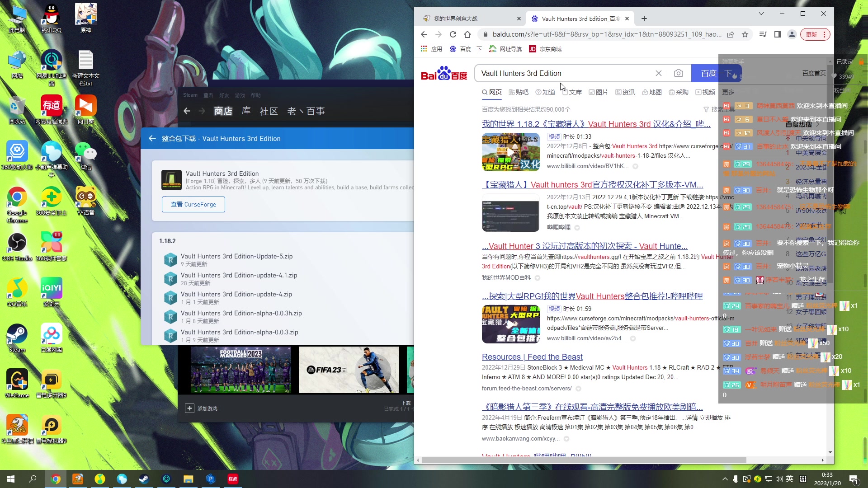
Task: Bookmark this page with the star icon
Action: [x=745, y=34]
